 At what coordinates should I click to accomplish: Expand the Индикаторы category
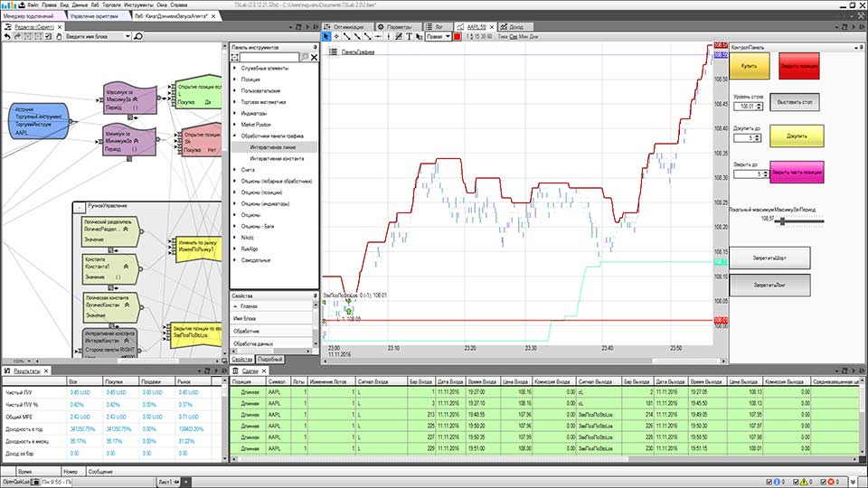[235, 113]
